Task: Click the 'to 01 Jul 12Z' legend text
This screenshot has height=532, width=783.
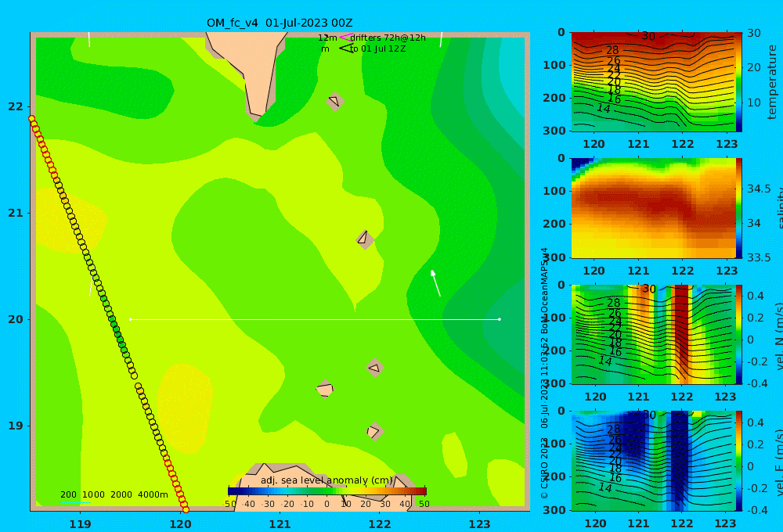Action: click(x=378, y=49)
